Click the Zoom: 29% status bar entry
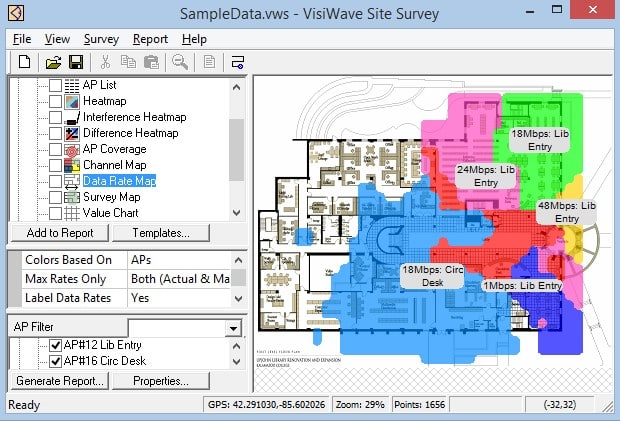Screen dimensions: 620x421 [x=360, y=405]
